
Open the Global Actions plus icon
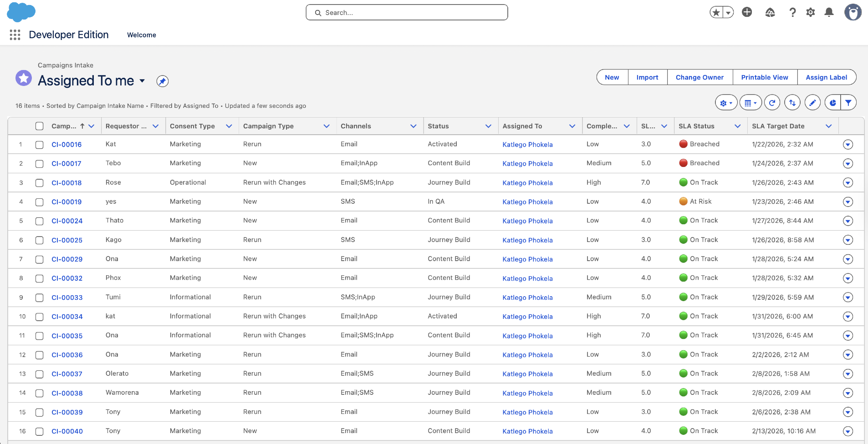click(747, 12)
